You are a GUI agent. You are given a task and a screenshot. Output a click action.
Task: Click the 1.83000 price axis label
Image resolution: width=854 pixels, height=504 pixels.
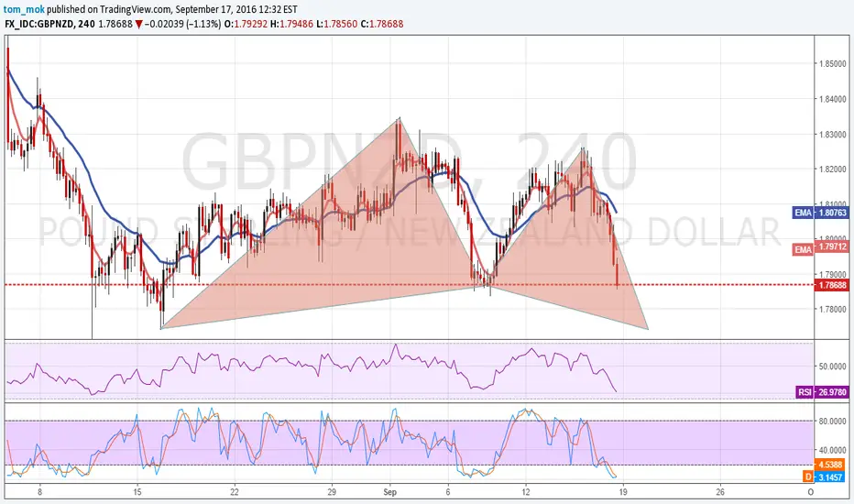coord(833,134)
